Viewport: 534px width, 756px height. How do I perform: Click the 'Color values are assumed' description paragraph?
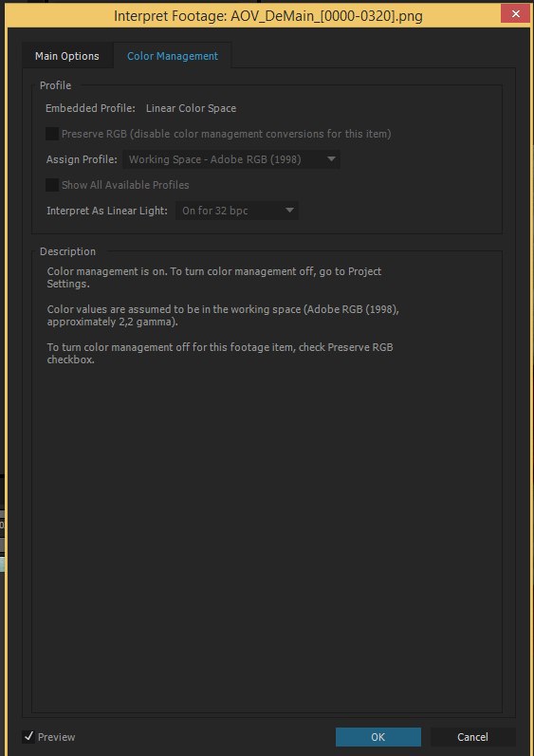click(x=223, y=315)
